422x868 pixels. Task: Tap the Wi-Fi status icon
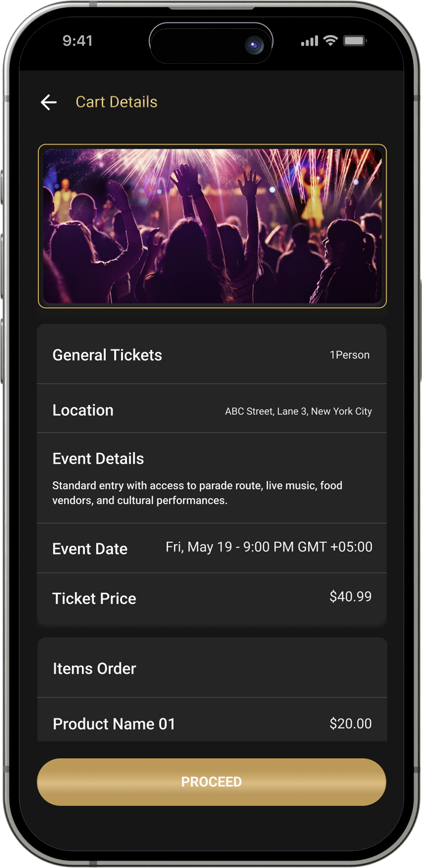pos(330,41)
